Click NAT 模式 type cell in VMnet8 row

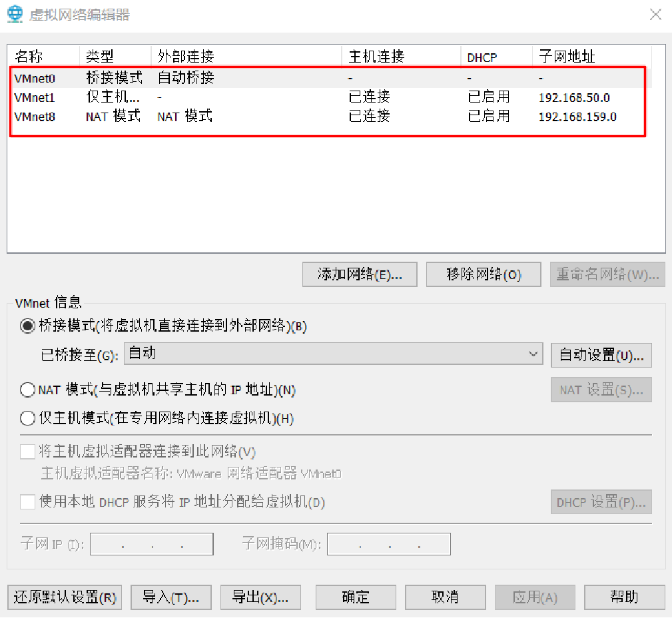[113, 116]
